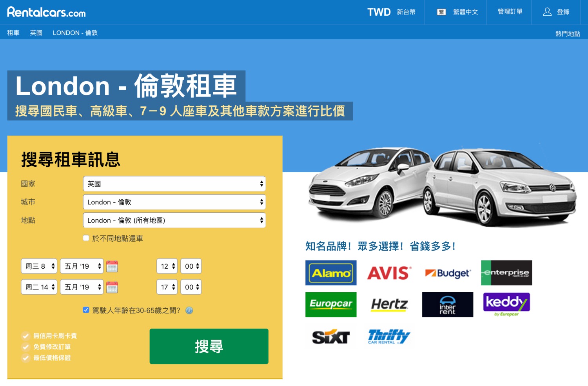Open the 城市 city dropdown
Viewport: 588px width, 386px height.
174,202
